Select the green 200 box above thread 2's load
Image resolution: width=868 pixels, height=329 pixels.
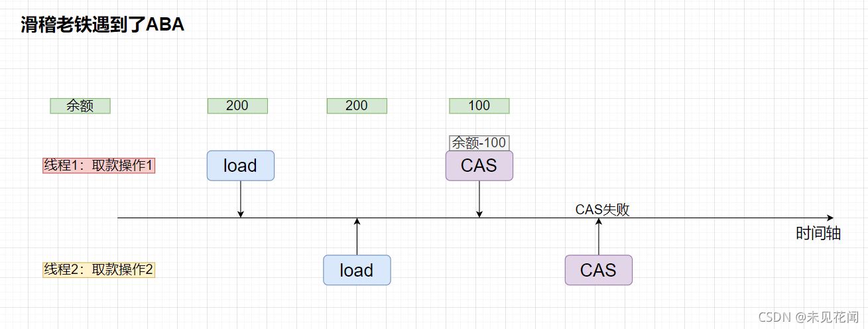pyautogui.click(x=357, y=105)
